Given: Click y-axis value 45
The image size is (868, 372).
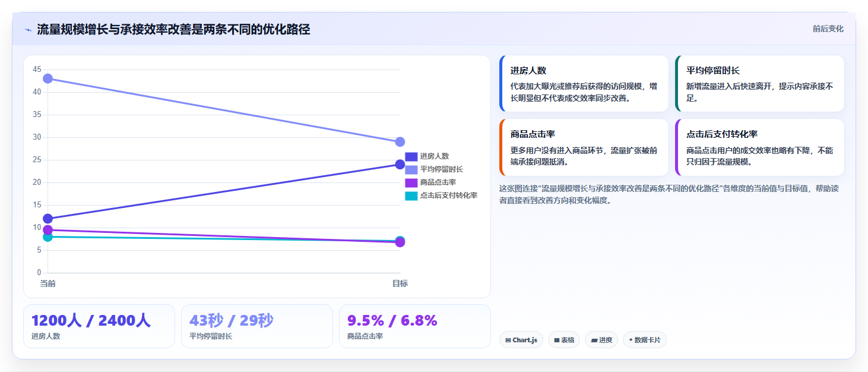Looking at the screenshot, I should click(37, 70).
